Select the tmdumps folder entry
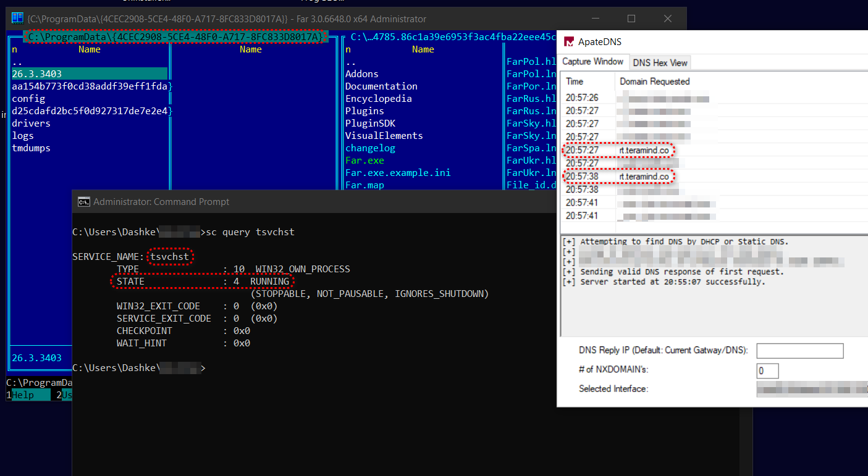Viewport: 868px width, 476px height. (x=31, y=148)
